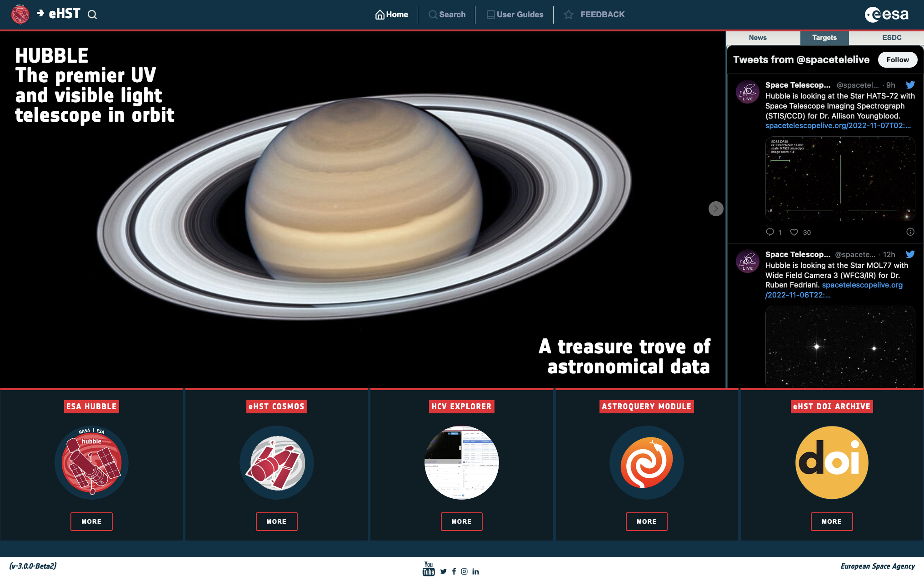Click the ASTROQUERY MODULE card title

[646, 406]
